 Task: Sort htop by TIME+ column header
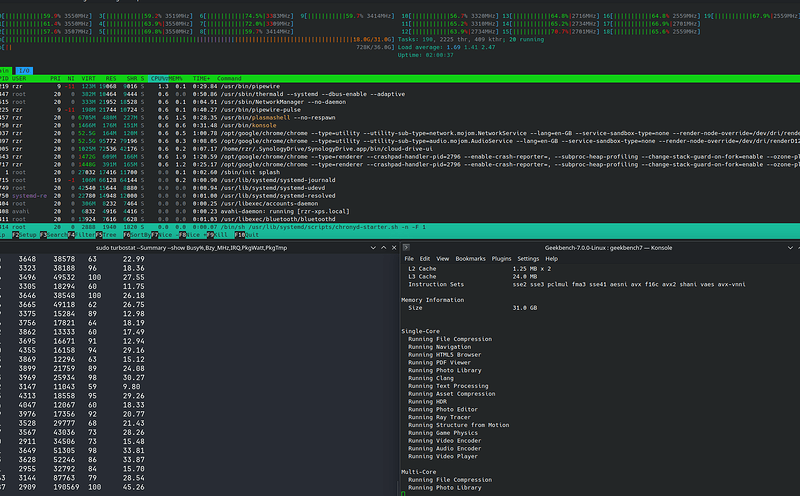coord(201,79)
